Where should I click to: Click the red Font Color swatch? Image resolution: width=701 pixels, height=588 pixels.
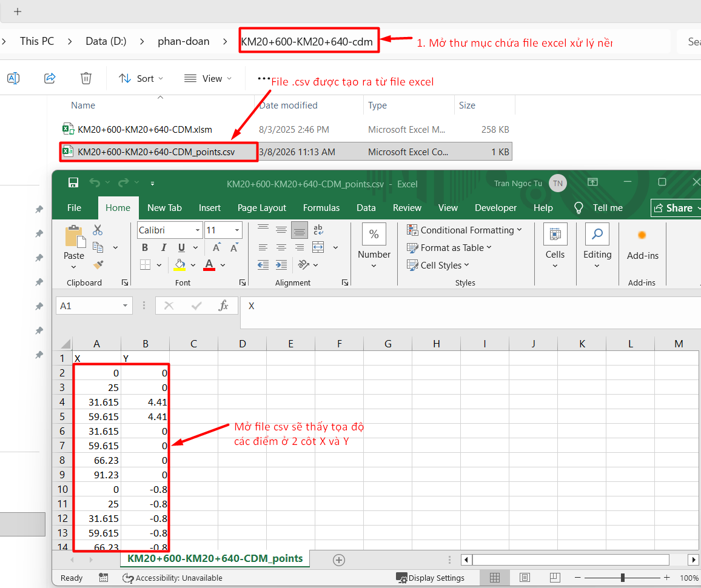209,265
